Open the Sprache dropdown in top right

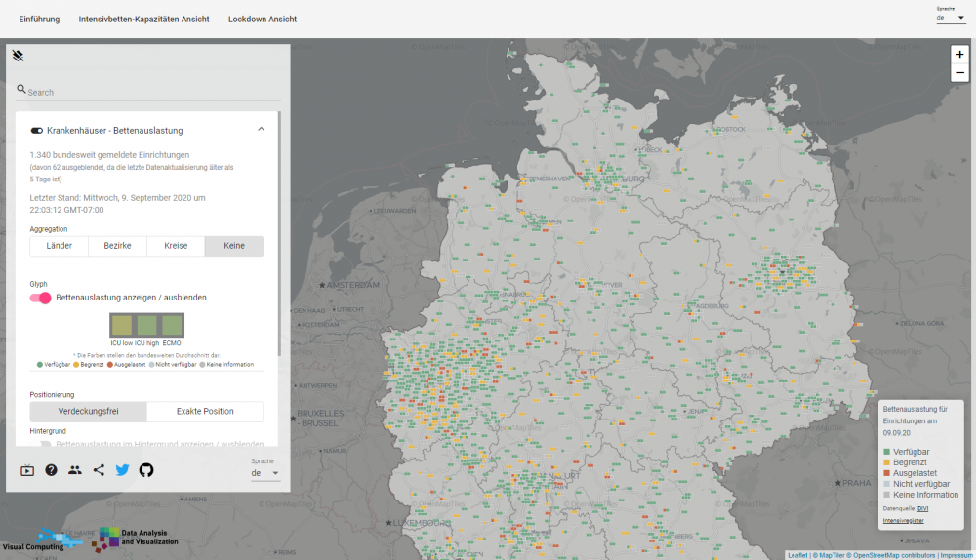[951, 18]
